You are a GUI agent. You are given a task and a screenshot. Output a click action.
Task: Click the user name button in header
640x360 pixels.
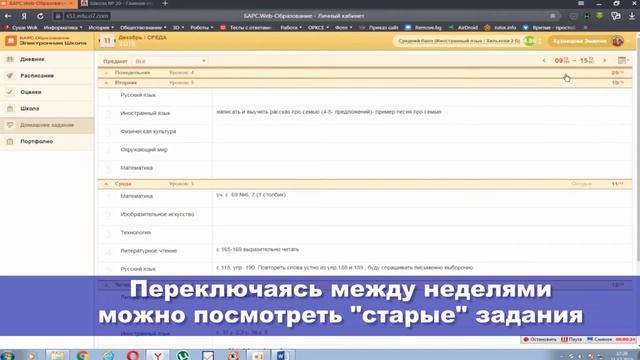tap(580, 41)
